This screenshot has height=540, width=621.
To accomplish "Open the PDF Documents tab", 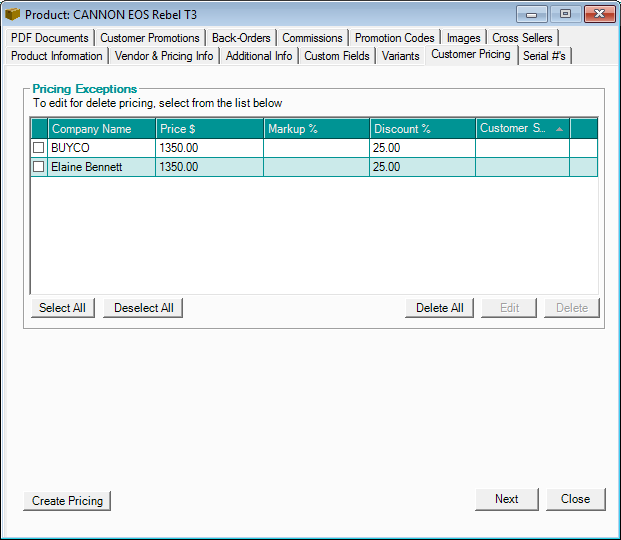I will (49, 38).
